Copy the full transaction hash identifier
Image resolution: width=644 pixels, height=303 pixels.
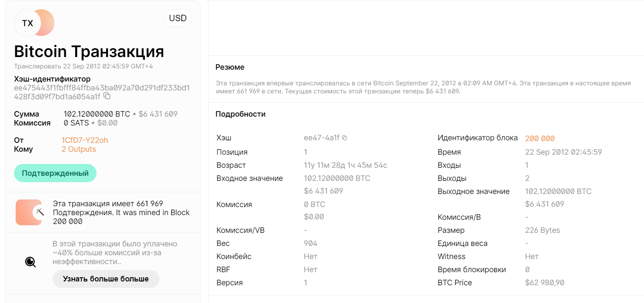107,96
